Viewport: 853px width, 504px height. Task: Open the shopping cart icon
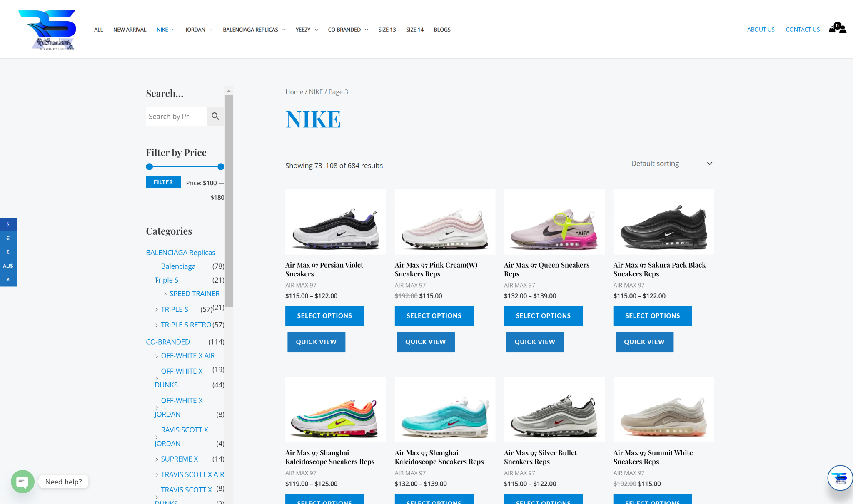coord(833,29)
